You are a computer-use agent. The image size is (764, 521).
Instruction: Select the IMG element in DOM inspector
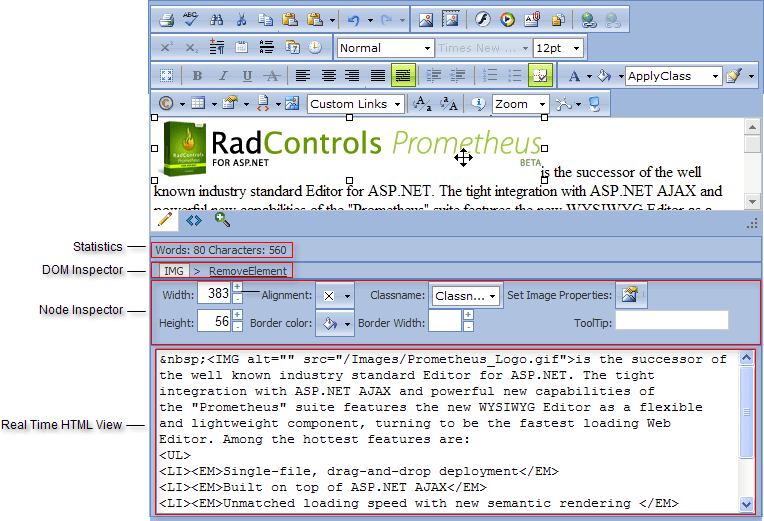click(x=174, y=271)
